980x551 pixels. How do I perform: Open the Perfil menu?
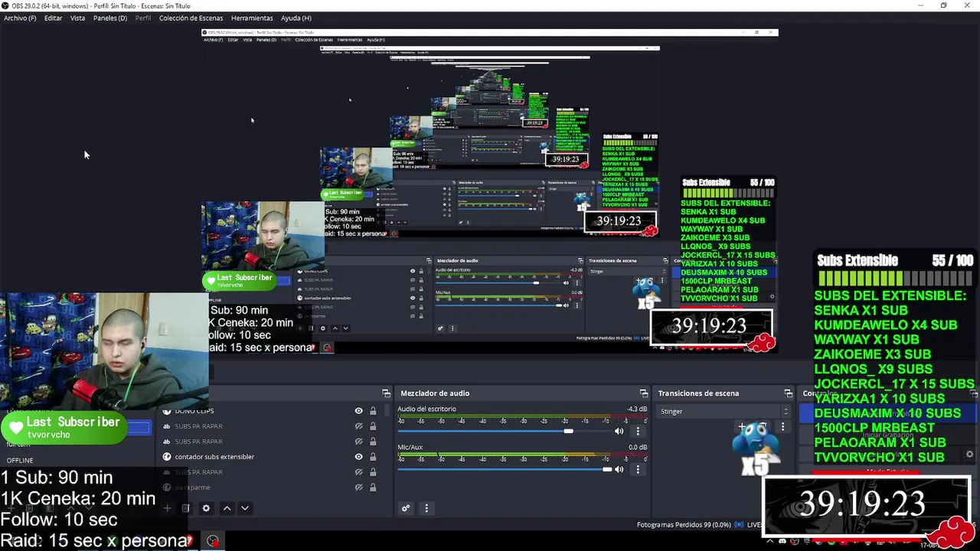[142, 18]
